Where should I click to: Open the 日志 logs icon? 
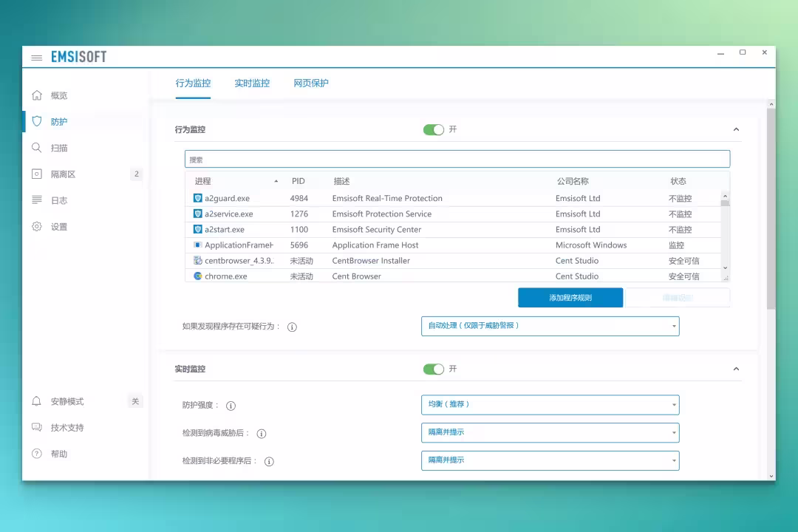point(37,200)
